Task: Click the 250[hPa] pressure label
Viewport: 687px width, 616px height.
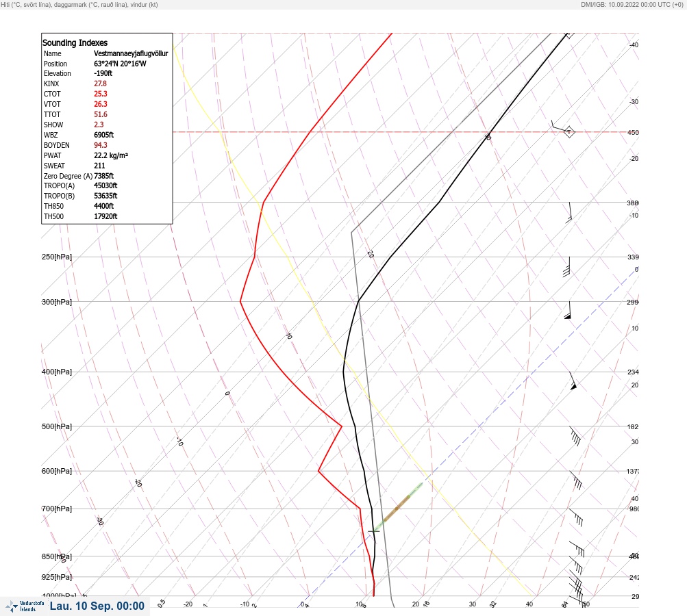Action: pyautogui.click(x=57, y=257)
